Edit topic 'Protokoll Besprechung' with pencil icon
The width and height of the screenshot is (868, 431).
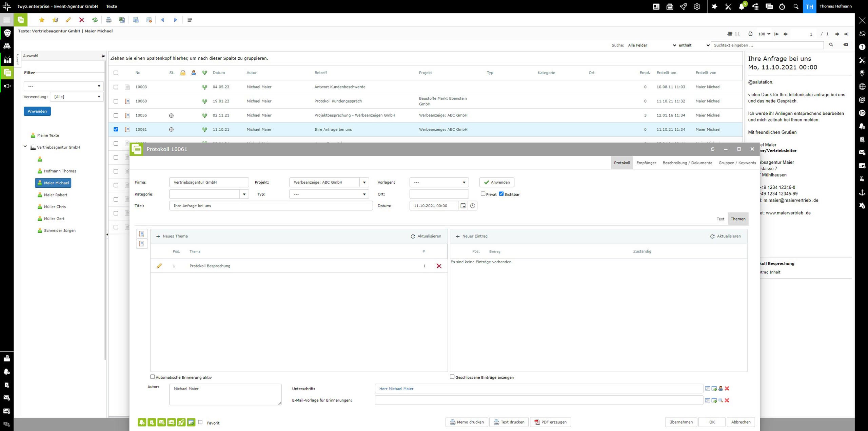coord(159,266)
